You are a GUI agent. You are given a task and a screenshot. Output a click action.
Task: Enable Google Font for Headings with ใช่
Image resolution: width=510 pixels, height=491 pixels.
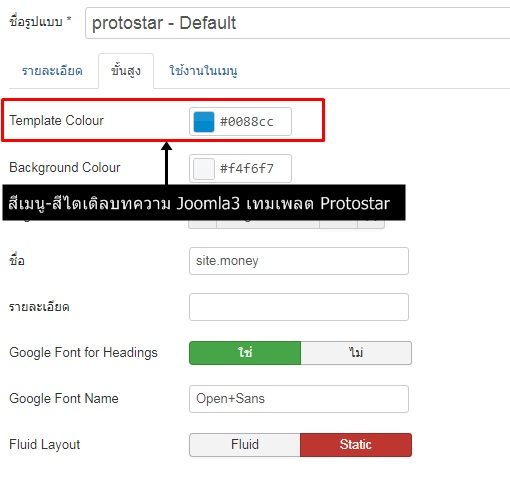point(245,353)
